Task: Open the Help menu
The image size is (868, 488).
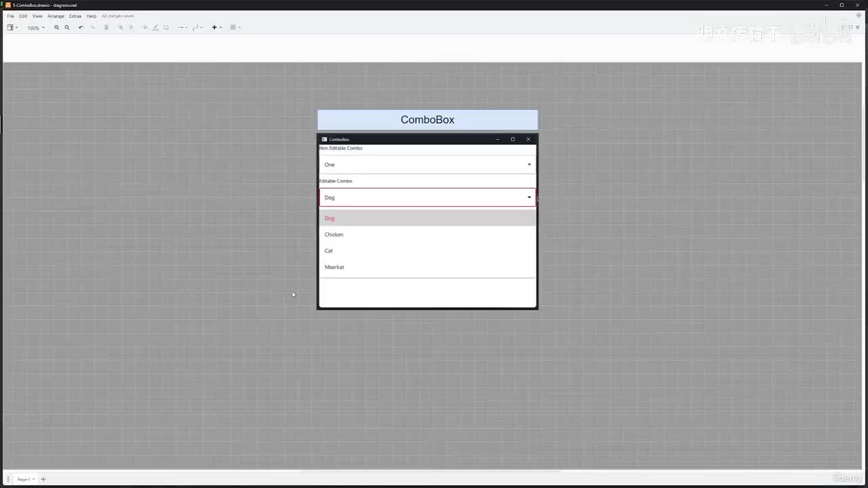Action: pos(92,16)
